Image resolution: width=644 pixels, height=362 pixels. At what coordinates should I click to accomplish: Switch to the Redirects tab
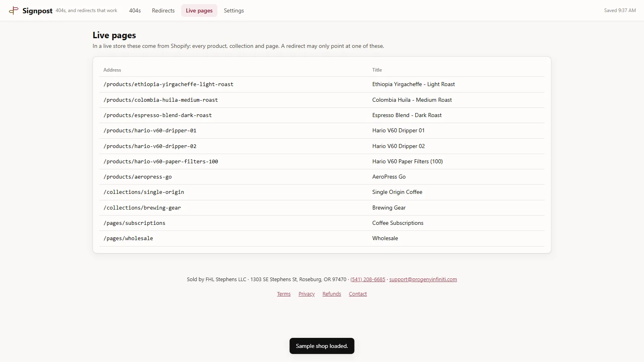point(163,10)
